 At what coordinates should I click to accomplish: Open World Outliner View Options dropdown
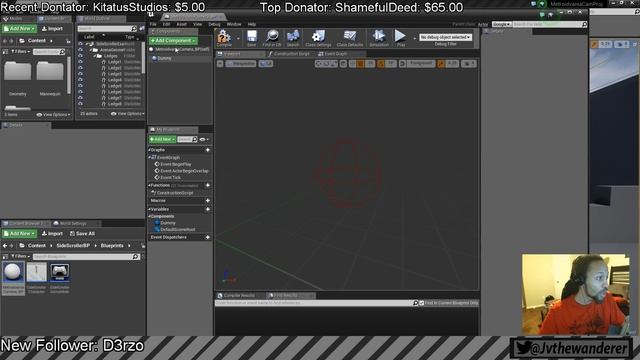tap(127, 113)
